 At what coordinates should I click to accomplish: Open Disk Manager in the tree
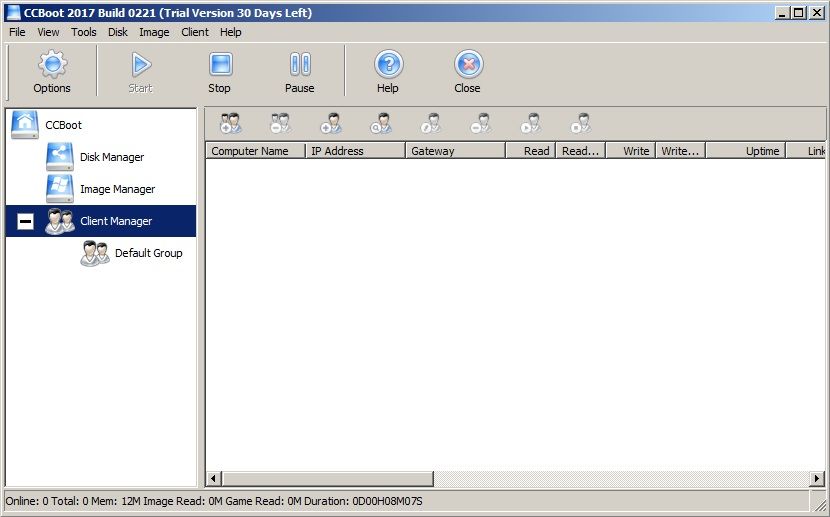click(x=112, y=157)
